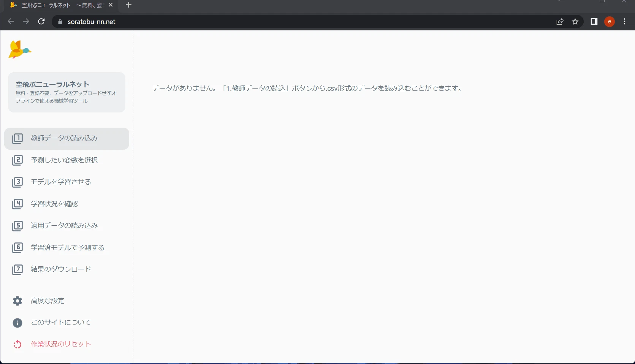The width and height of the screenshot is (635, 364).
Task: Reload the page with browser refresh icon
Action: pyautogui.click(x=41, y=22)
